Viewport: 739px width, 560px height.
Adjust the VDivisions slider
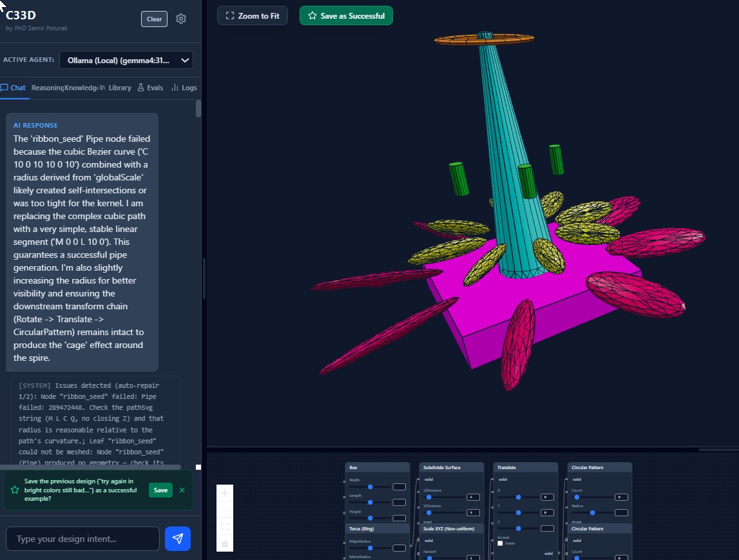(444, 512)
